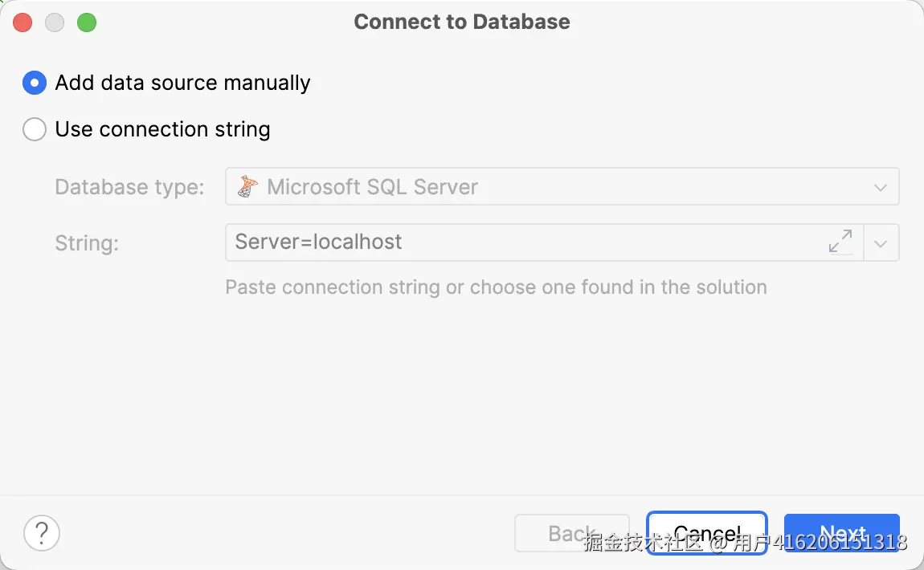Minimize the window using the yellow button
The height and width of the screenshot is (570, 924).
[55, 22]
